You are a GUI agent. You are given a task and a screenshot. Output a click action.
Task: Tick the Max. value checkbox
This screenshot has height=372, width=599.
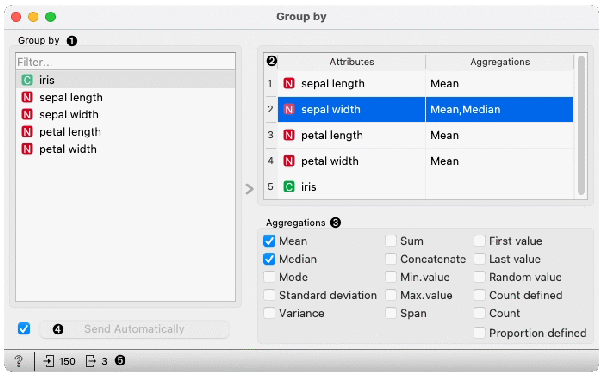[x=390, y=295]
